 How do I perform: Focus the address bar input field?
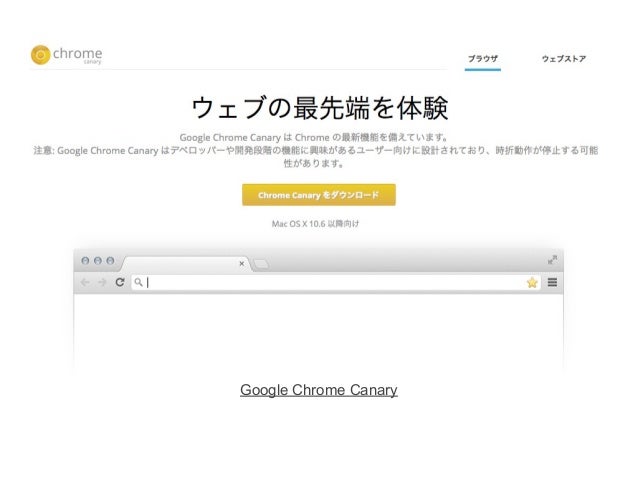click(336, 282)
